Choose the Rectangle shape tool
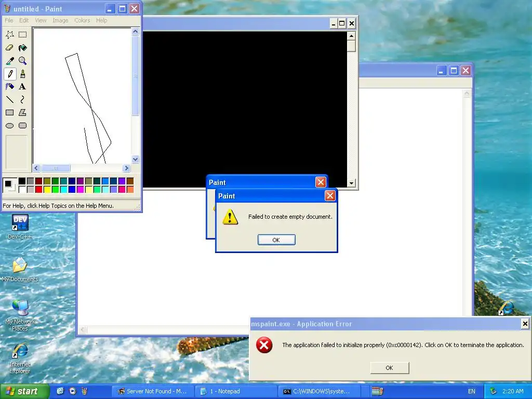 pyautogui.click(x=10, y=112)
